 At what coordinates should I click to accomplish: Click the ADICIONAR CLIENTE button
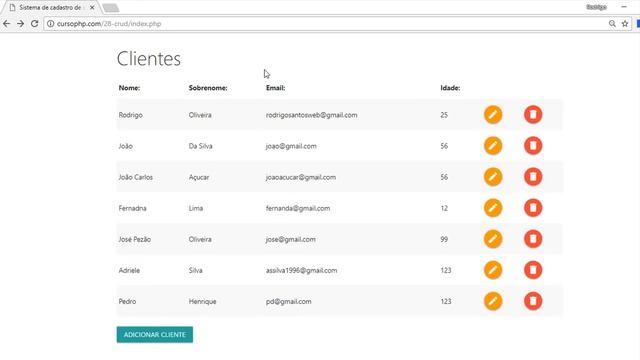point(155,335)
